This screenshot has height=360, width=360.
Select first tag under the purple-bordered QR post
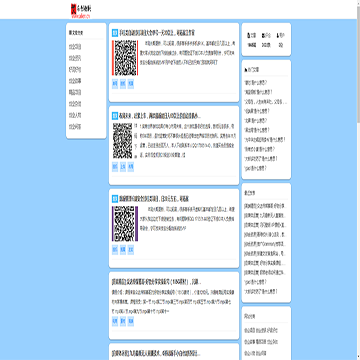[115, 250]
